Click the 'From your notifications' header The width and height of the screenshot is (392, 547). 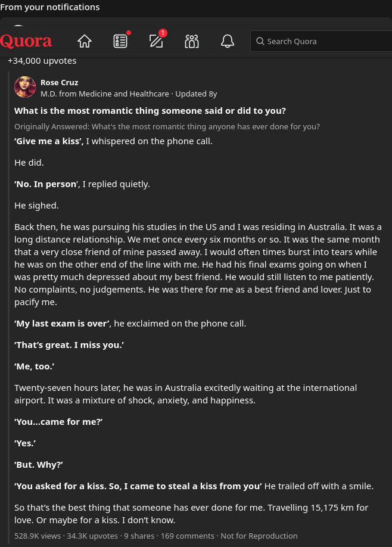(50, 7)
